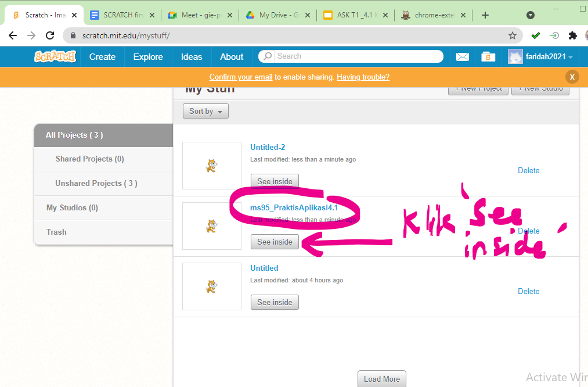
Task: Open My Stuff folder icon in the navbar
Action: (x=488, y=56)
